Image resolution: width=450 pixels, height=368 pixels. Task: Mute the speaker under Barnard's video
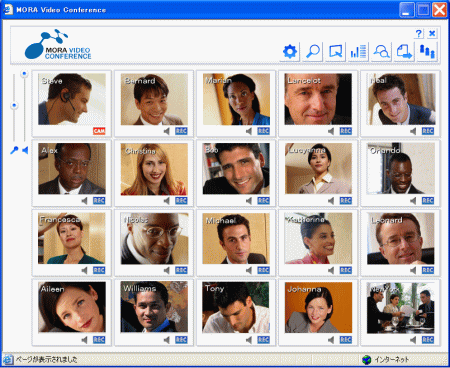(x=167, y=131)
